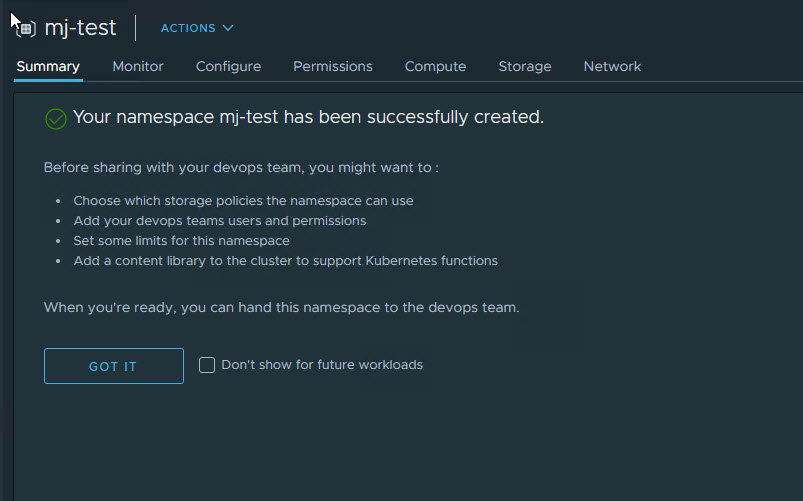This screenshot has height=501, width=803.
Task: Click the devops users and permissions bullet
Action: [219, 220]
